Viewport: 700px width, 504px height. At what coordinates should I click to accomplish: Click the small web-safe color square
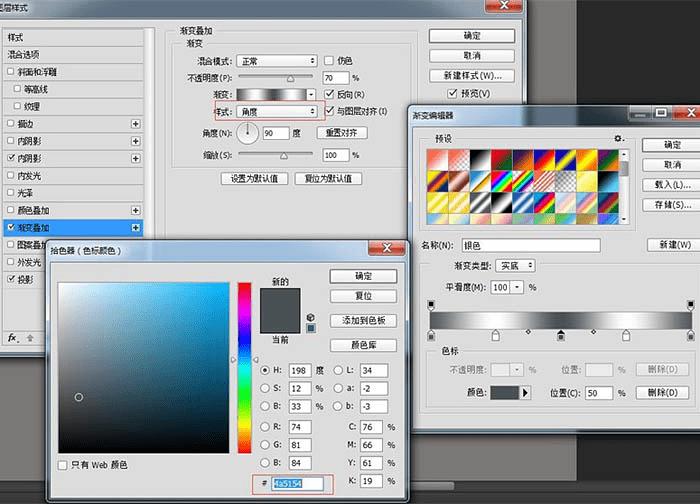coord(311,328)
